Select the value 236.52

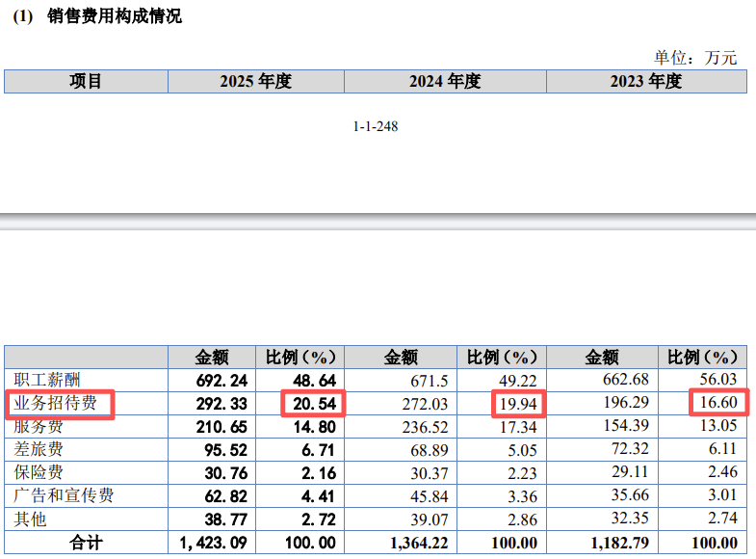coord(425,427)
